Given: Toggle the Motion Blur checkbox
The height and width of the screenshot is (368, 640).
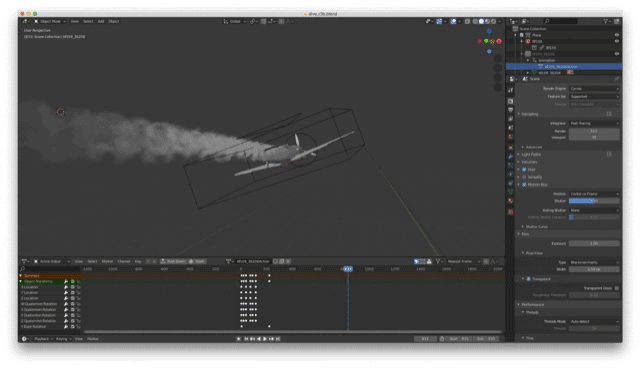Looking at the screenshot, I should (x=524, y=184).
